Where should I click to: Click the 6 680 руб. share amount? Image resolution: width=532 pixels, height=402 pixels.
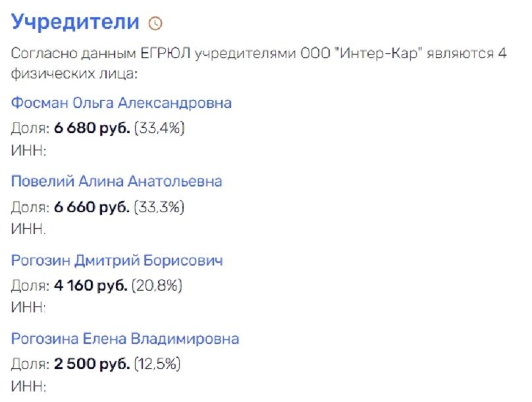[92, 129]
